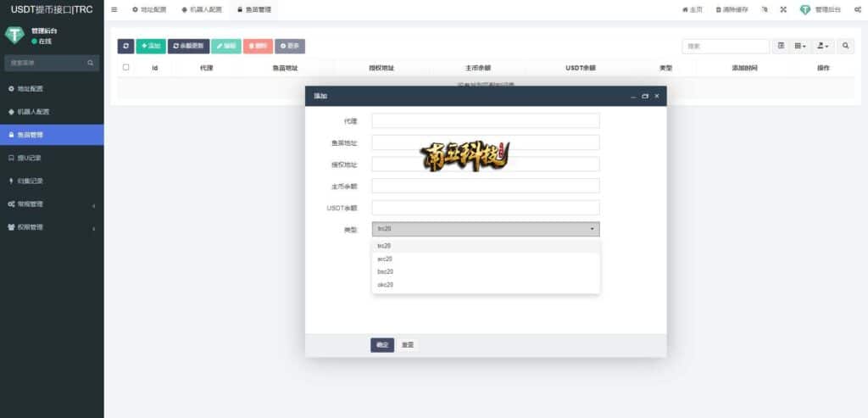Click the 代理 column header

[x=207, y=68]
